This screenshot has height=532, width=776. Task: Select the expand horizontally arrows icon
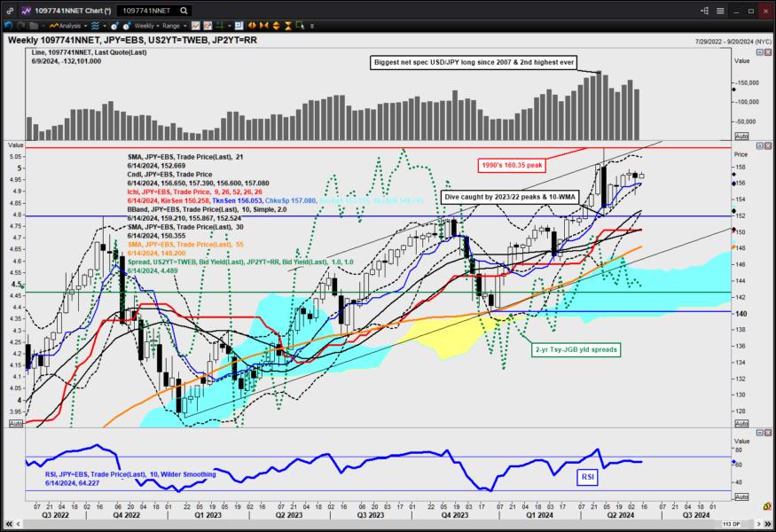pos(252,26)
